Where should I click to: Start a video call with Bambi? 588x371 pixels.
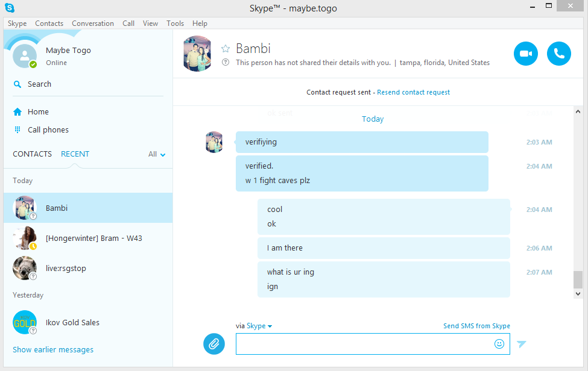(525, 54)
